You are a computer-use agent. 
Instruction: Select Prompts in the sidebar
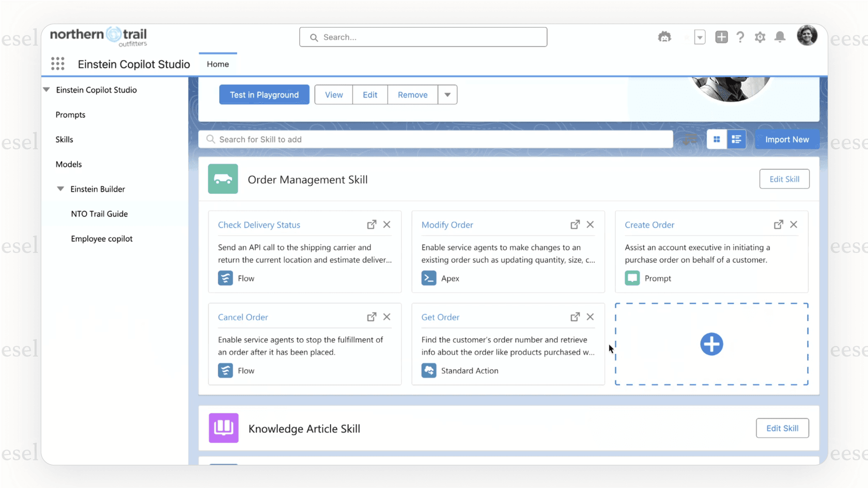pyautogui.click(x=70, y=115)
